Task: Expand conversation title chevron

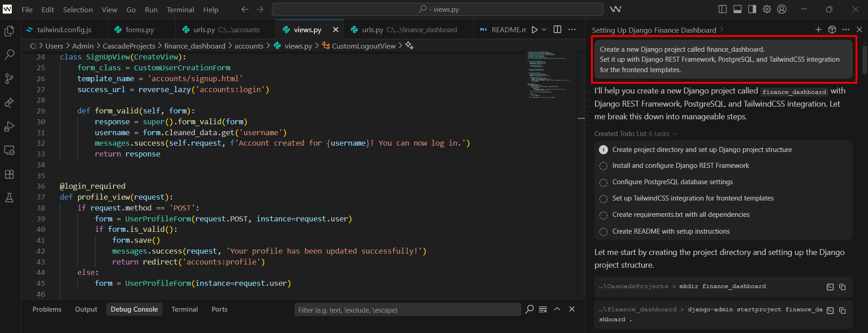Action: click(722, 30)
